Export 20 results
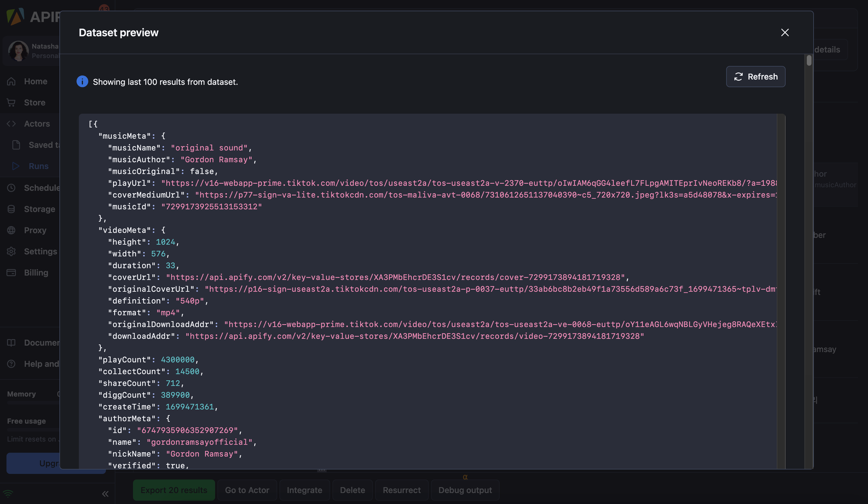The image size is (868, 504). point(174,490)
